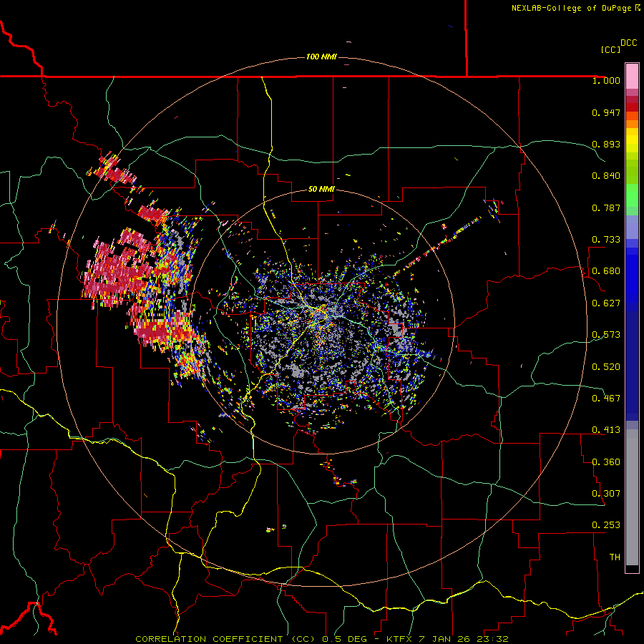Click the DCC legend title
644x644 pixels.
pyautogui.click(x=628, y=43)
